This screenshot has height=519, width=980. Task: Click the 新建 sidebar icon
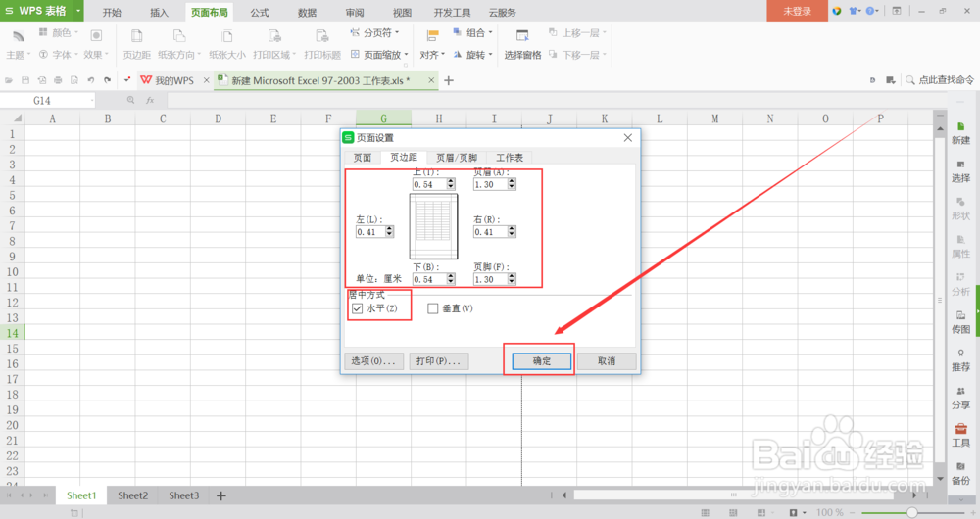[x=960, y=133]
